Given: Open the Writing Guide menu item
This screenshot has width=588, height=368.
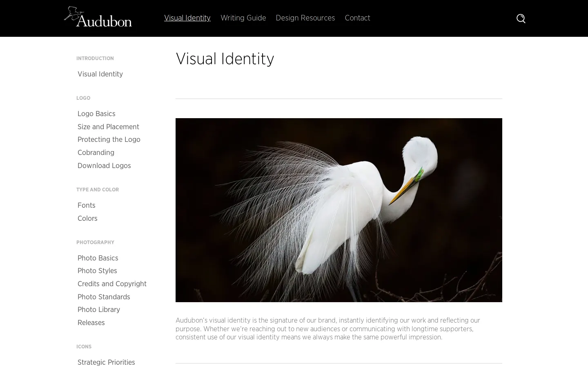Looking at the screenshot, I should point(243,18).
